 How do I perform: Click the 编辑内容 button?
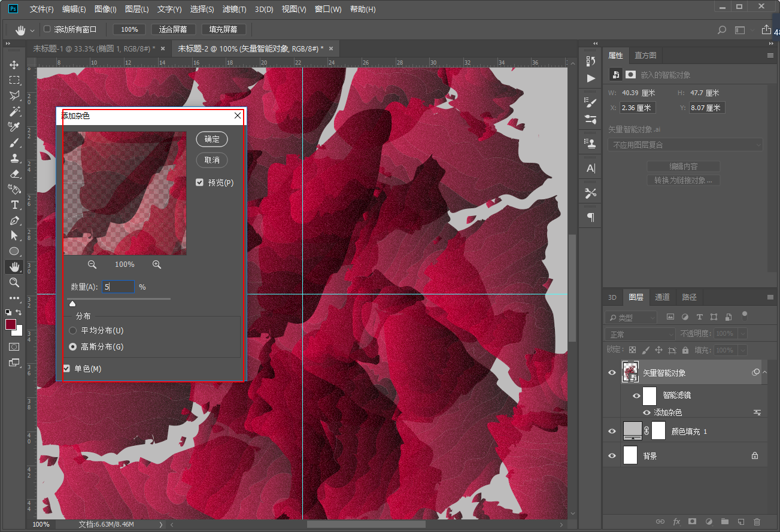tap(683, 166)
